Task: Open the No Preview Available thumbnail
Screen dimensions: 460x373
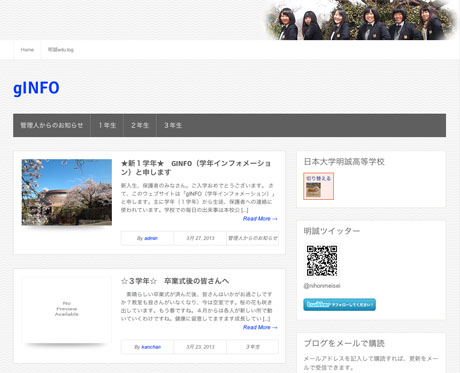Action: [x=67, y=309]
